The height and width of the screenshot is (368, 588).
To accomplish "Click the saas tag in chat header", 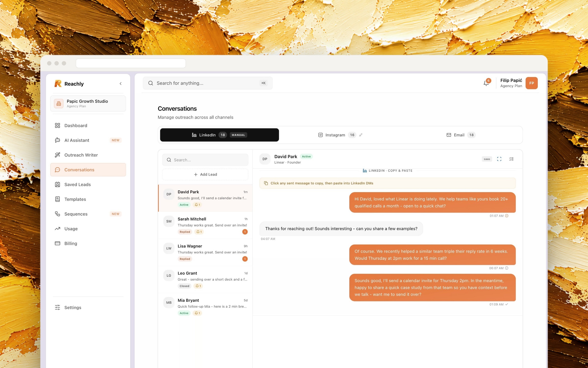I will [487, 159].
